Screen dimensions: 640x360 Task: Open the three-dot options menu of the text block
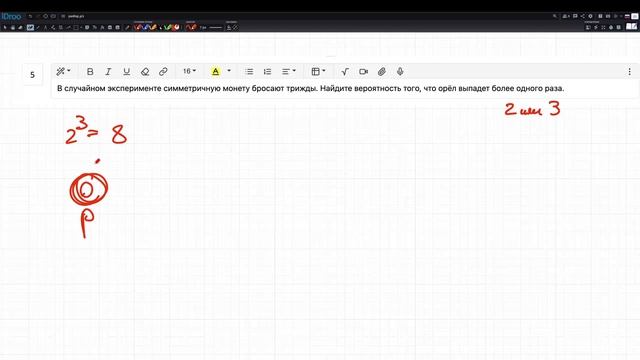[x=629, y=71]
